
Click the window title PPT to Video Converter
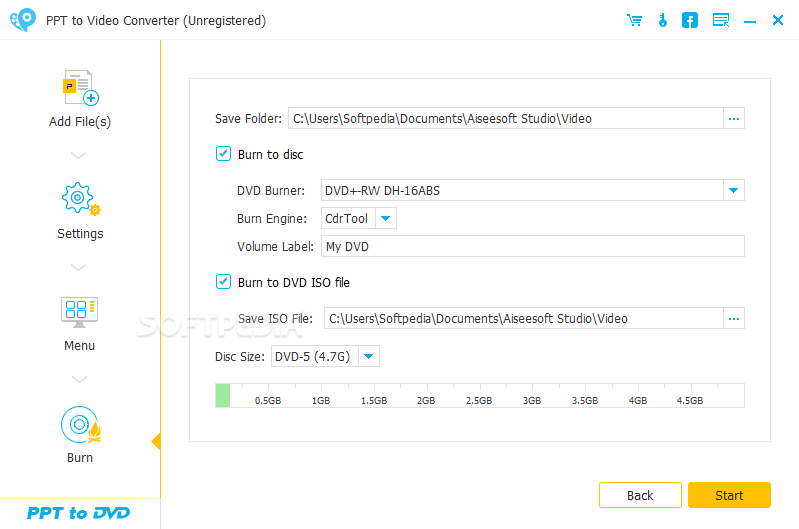[156, 21]
